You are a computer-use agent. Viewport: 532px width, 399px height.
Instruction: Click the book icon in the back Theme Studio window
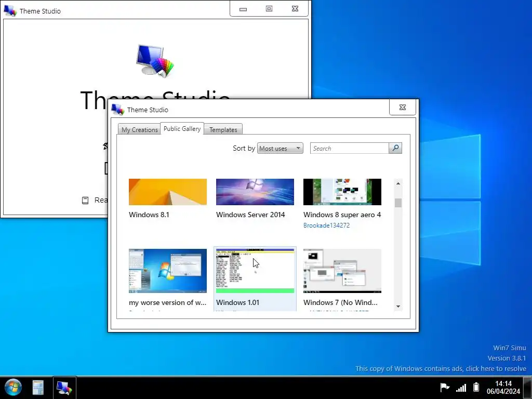(85, 200)
